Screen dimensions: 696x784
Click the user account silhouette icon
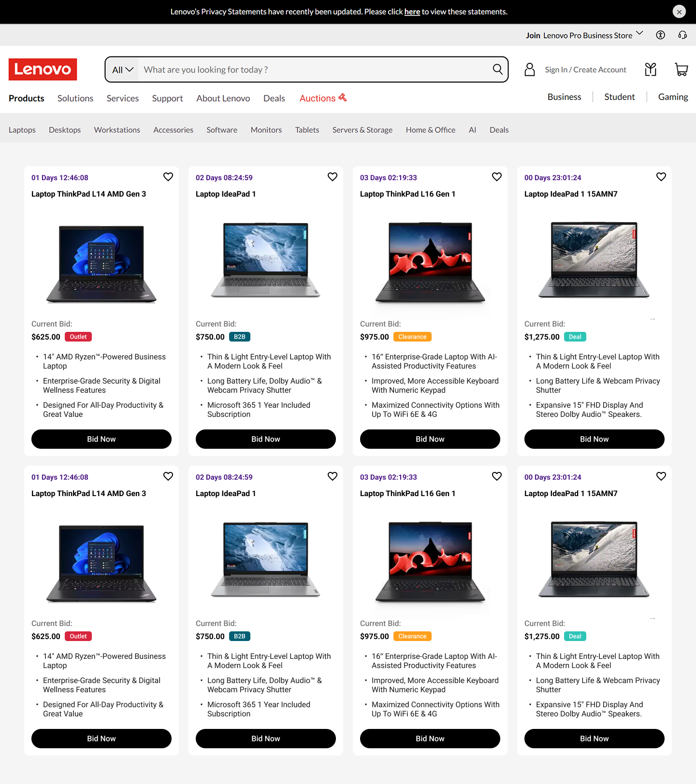point(530,70)
